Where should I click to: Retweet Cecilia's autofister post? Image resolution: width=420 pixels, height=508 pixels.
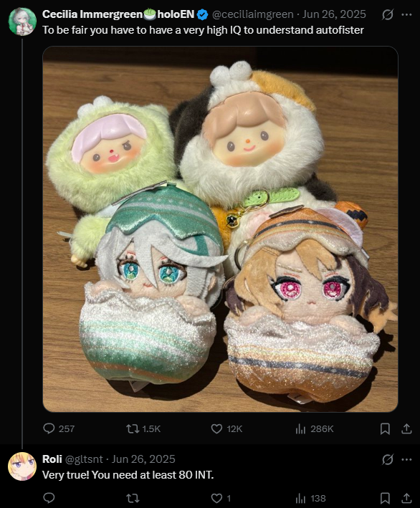(x=143, y=428)
